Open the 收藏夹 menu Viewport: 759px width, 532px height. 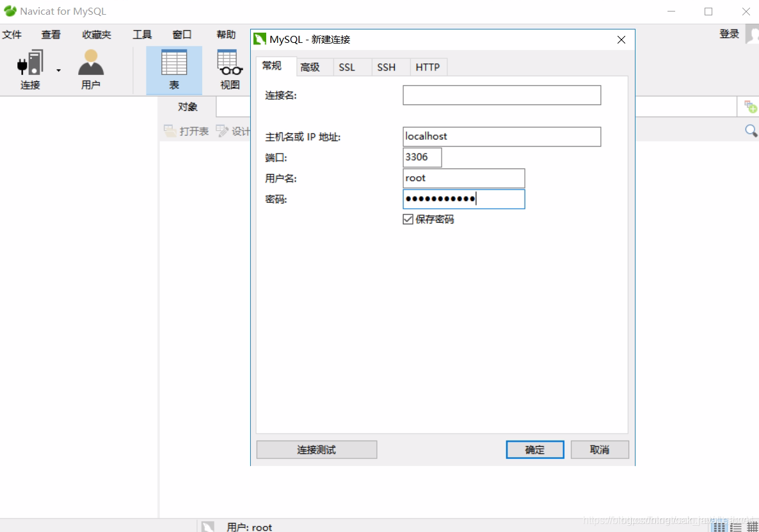[x=97, y=35]
